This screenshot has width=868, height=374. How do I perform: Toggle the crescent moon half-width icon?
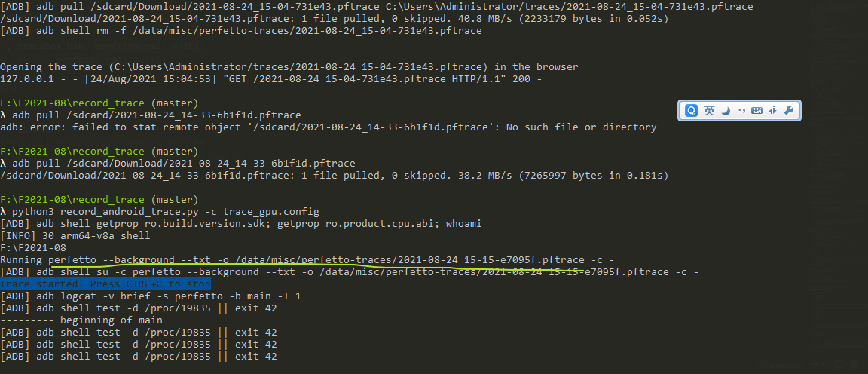726,111
